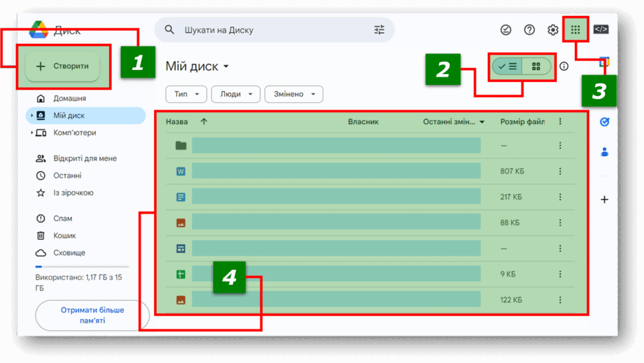Click the Шукати на Диску search field

point(274,29)
